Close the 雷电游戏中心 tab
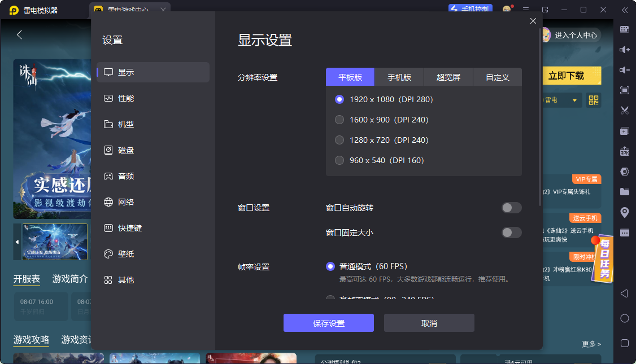The height and width of the screenshot is (364, 636). pos(163,10)
